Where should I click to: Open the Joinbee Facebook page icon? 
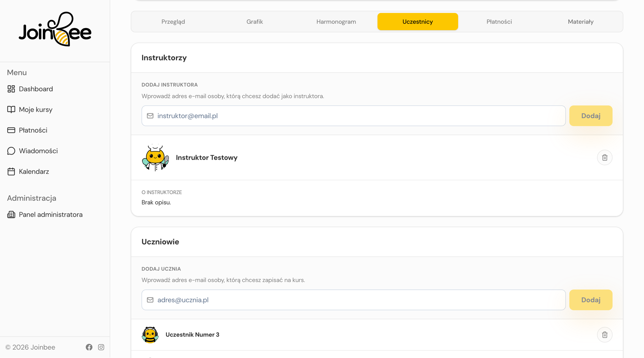89,347
